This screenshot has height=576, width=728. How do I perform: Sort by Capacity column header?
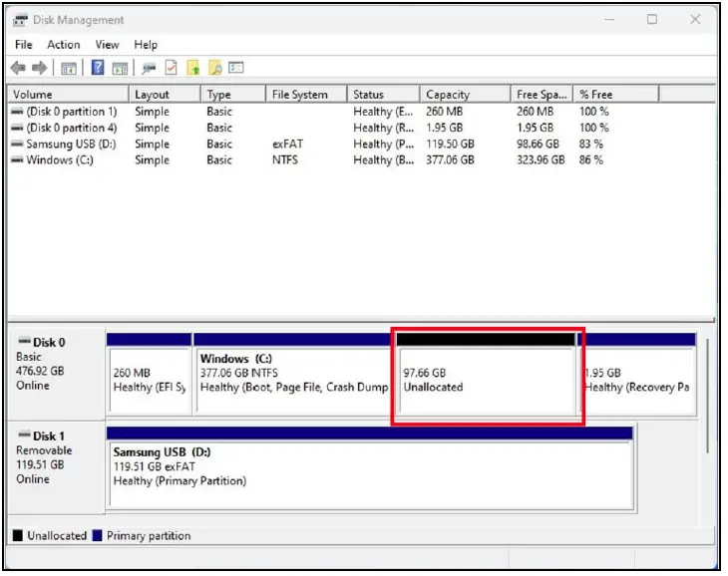466,94
